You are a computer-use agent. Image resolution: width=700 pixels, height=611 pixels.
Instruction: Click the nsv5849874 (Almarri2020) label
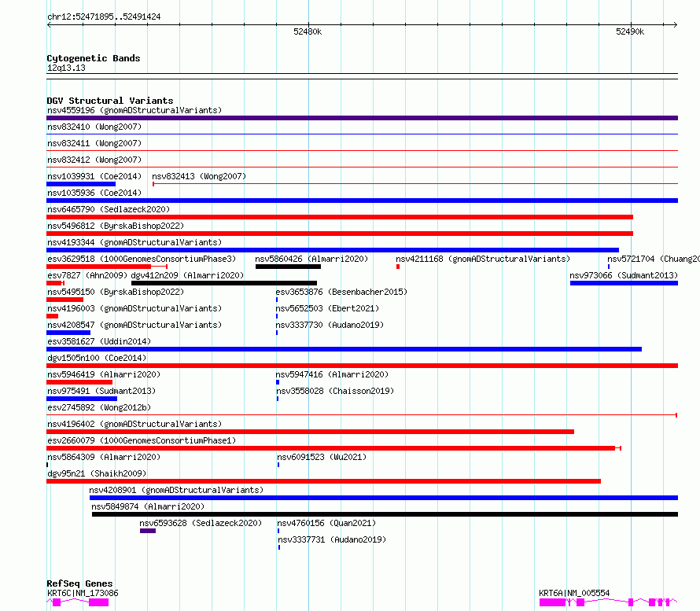point(148,506)
